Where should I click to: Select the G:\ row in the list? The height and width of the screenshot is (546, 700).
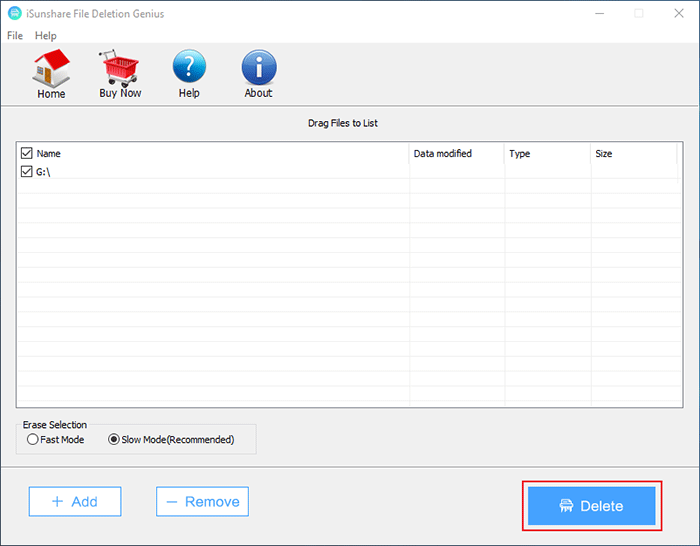click(350, 171)
